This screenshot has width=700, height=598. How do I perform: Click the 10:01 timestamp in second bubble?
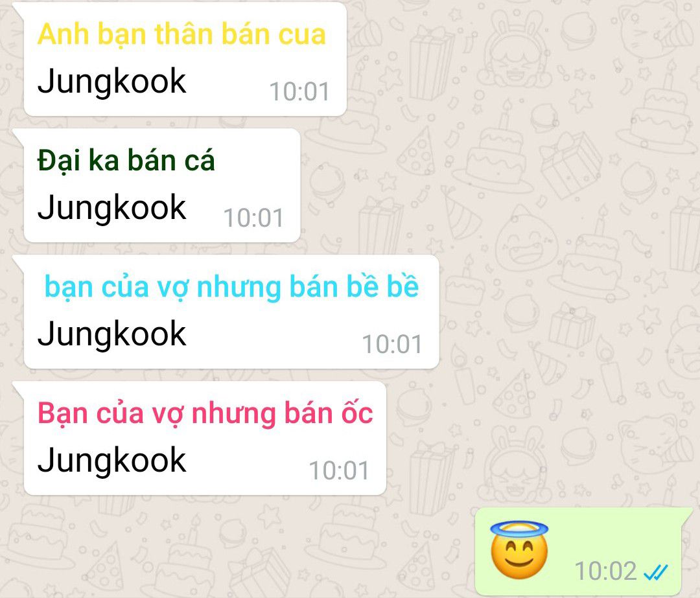253,218
